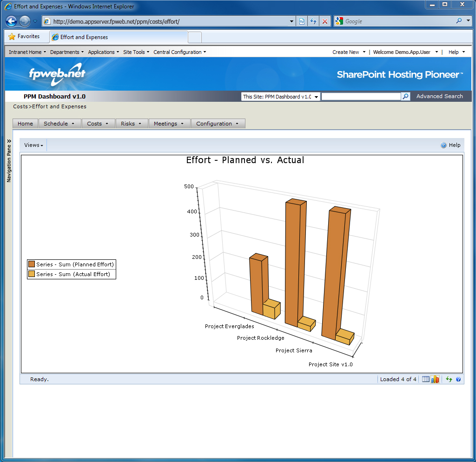Open the Departments menu
This screenshot has width=476, height=462.
pos(67,52)
